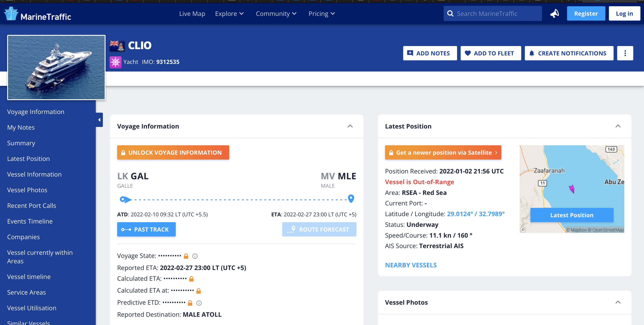Click info icon beside Voyage State

click(x=195, y=256)
